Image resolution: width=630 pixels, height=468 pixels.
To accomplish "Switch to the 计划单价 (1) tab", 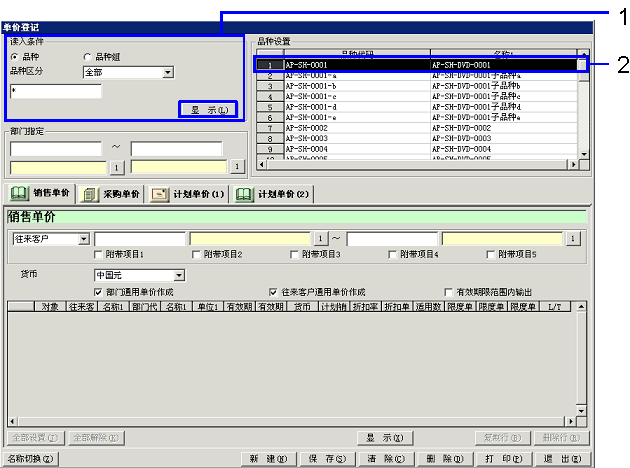I will pyautogui.click(x=188, y=193).
